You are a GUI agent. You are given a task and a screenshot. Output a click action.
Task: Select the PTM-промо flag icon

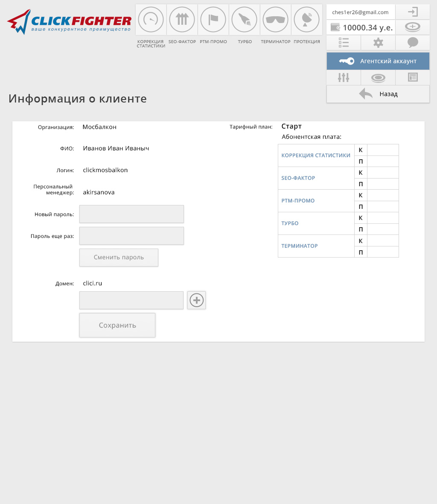point(213,20)
